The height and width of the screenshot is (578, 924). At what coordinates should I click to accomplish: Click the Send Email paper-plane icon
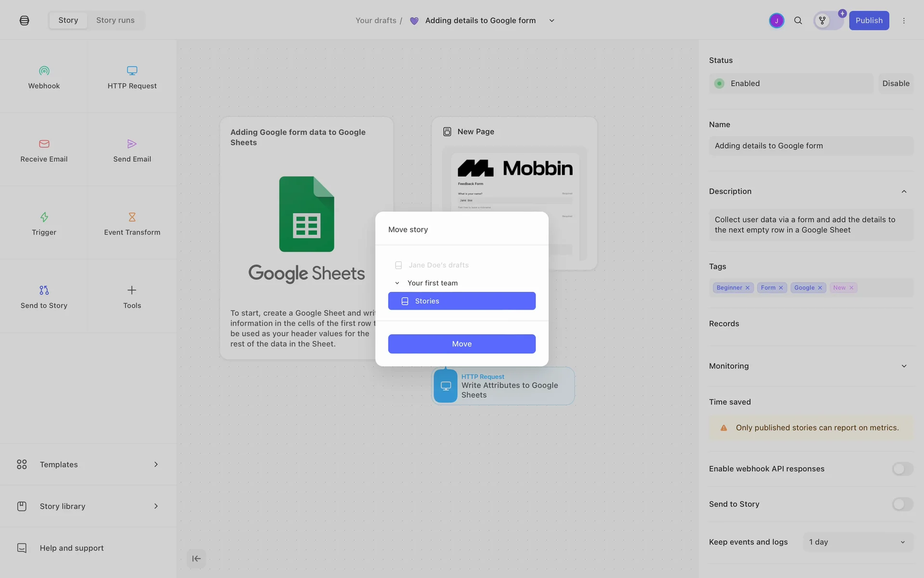tap(132, 144)
